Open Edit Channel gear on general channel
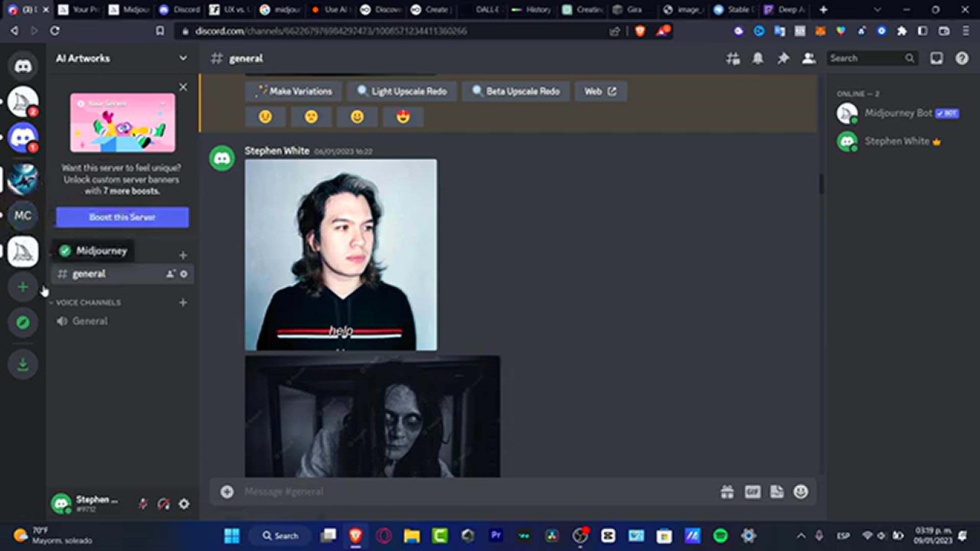Image resolution: width=980 pixels, height=551 pixels. click(x=184, y=274)
